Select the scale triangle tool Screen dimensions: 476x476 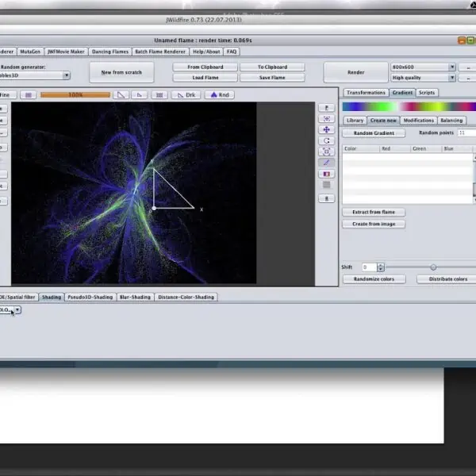327,152
